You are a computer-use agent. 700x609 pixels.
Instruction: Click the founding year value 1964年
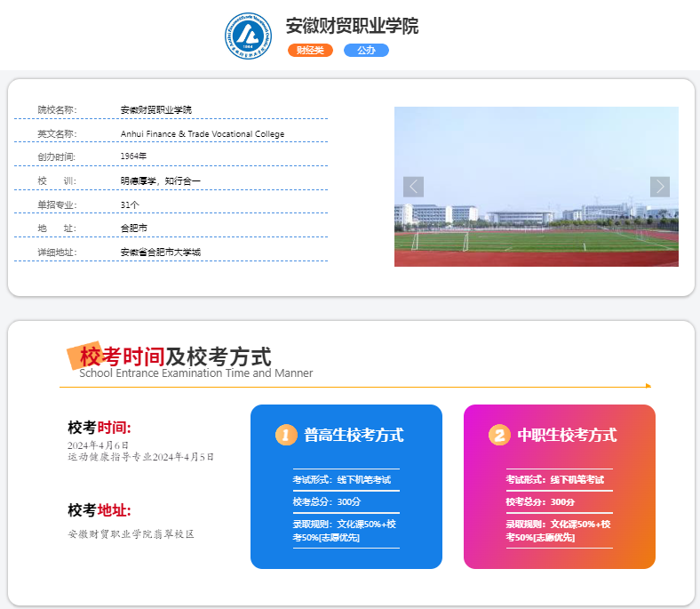tap(133, 156)
